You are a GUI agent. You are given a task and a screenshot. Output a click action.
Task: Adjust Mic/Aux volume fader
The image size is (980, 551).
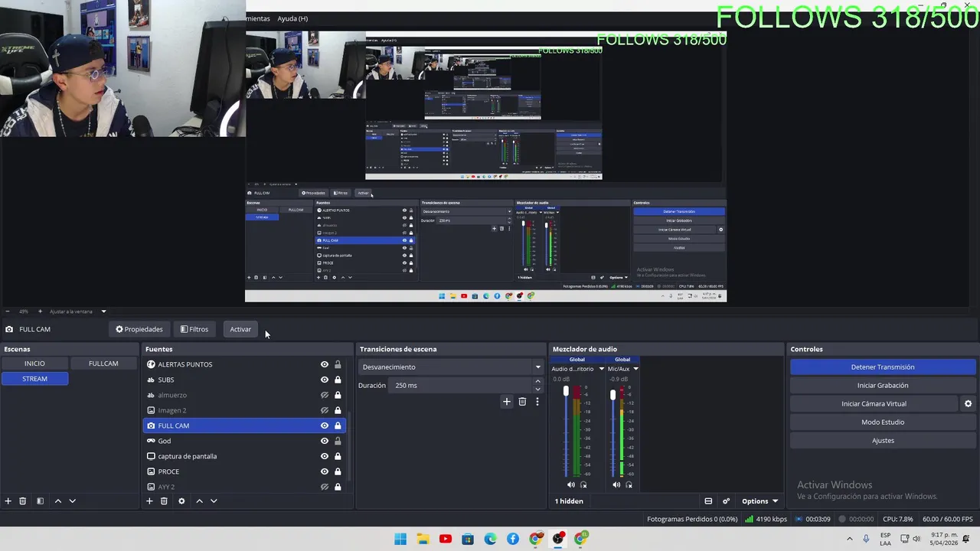point(612,395)
